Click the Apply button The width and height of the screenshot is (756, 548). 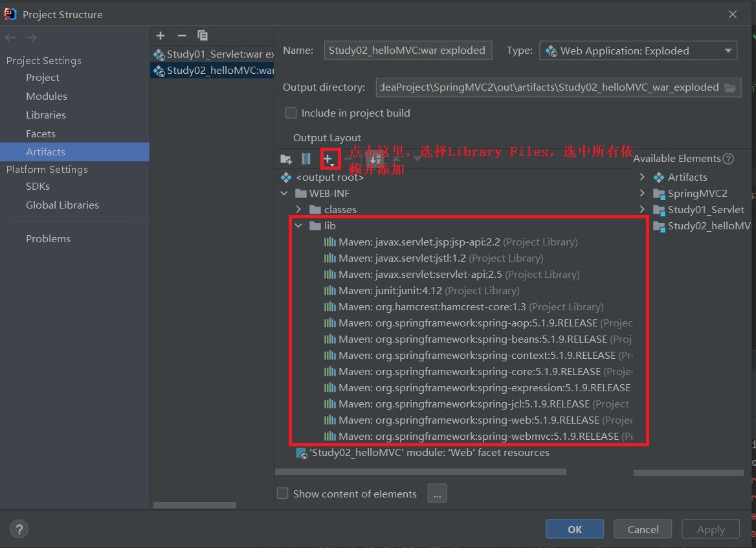[x=711, y=529]
